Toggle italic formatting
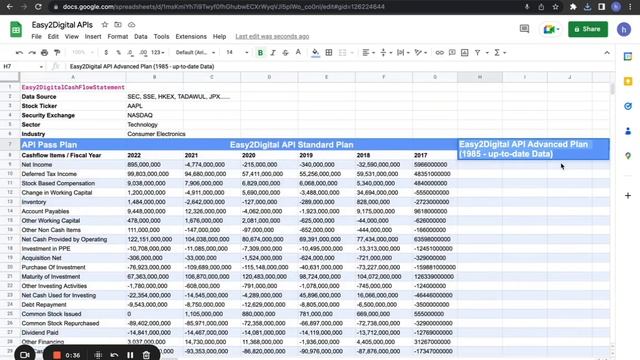The height and width of the screenshot is (360, 640). [x=273, y=53]
